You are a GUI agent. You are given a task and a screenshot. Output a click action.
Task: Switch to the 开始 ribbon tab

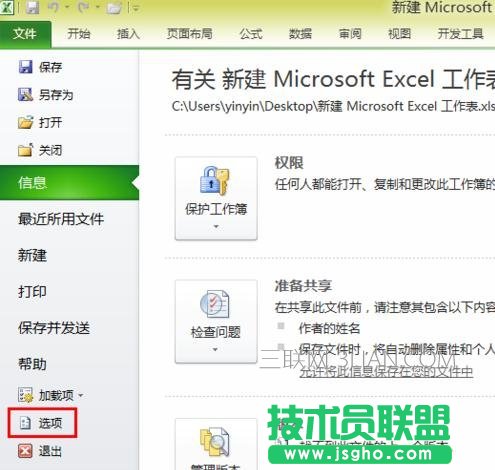click(x=79, y=34)
